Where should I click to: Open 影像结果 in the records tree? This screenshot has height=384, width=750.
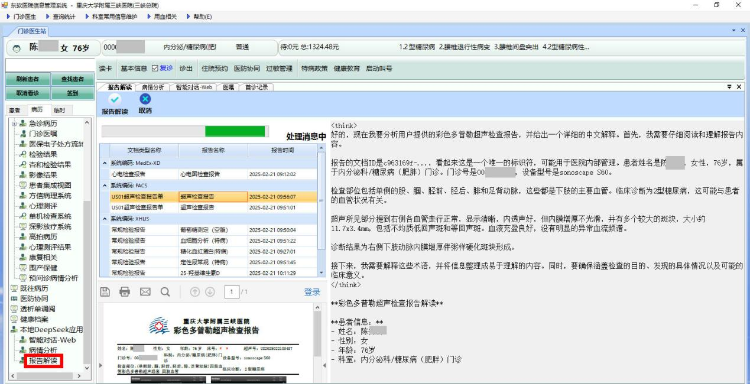[x=43, y=175]
